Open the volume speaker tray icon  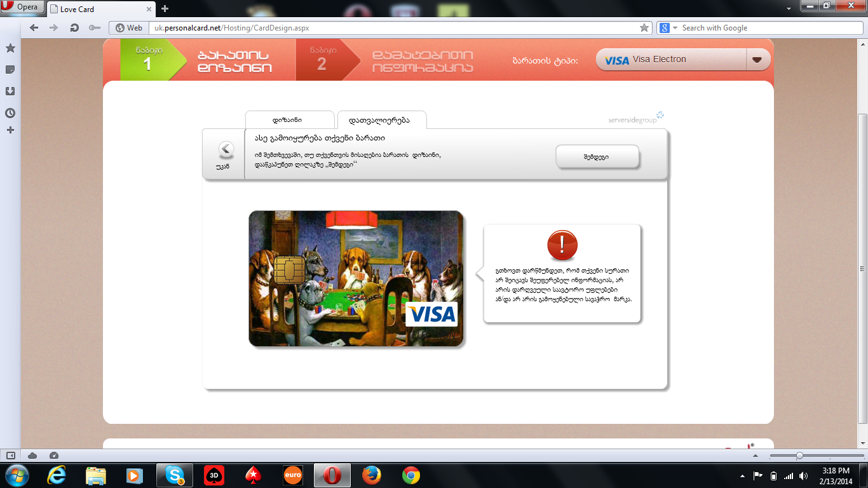[804, 476]
